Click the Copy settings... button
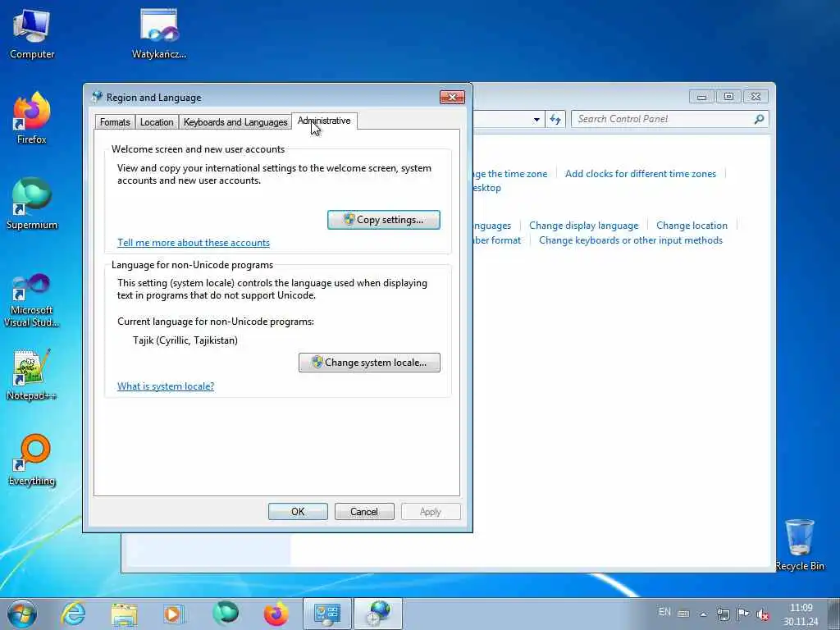Screen dimensions: 840x630 (384, 220)
